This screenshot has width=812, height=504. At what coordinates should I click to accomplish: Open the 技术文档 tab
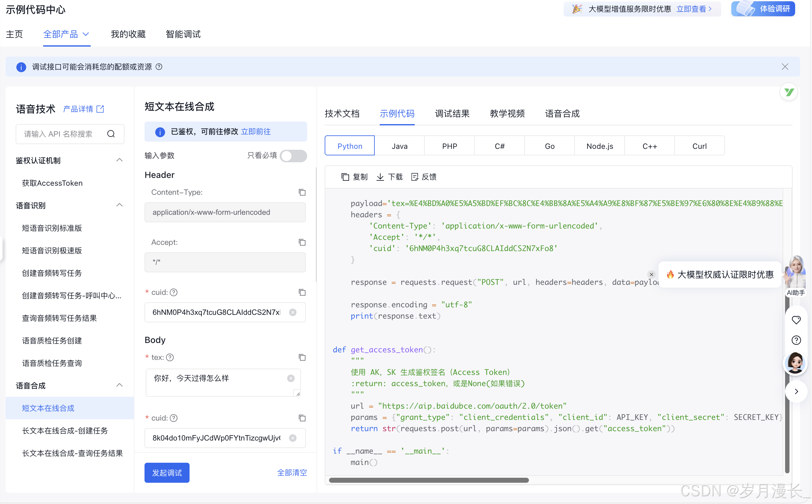[x=342, y=114]
